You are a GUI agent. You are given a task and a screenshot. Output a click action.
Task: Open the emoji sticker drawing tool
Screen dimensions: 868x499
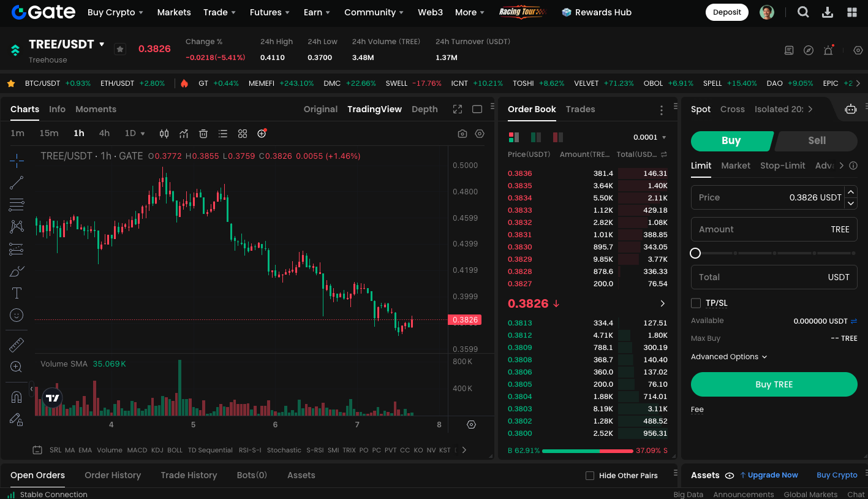click(17, 315)
